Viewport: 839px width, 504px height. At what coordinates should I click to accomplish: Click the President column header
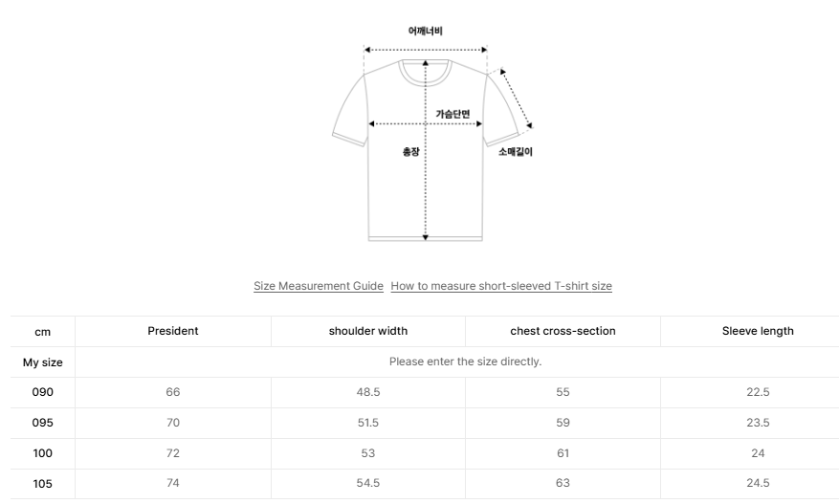point(173,331)
